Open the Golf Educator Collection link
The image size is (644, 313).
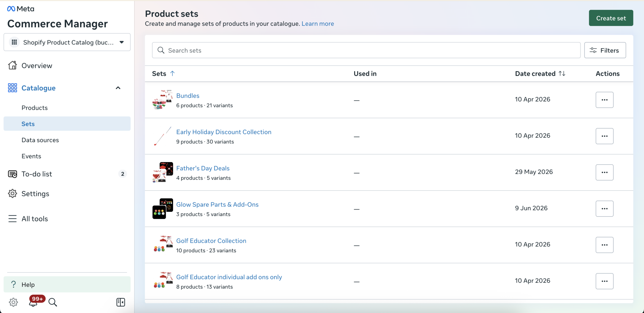coord(211,241)
